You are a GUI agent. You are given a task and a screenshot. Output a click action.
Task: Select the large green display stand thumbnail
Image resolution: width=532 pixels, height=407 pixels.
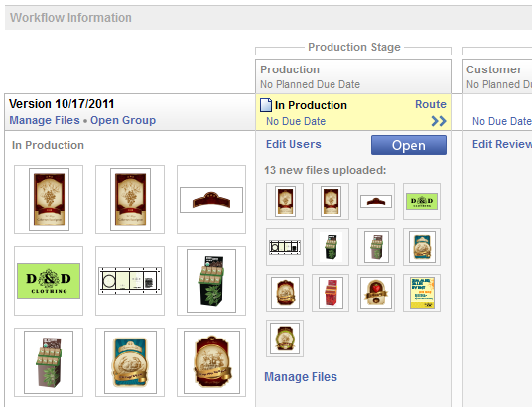tap(211, 281)
